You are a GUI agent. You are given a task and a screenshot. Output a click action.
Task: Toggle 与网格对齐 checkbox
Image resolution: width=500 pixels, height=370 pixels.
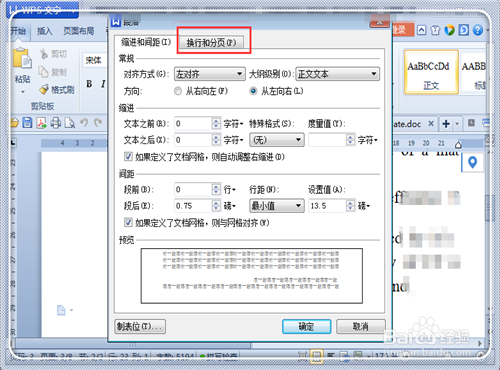tap(128, 222)
